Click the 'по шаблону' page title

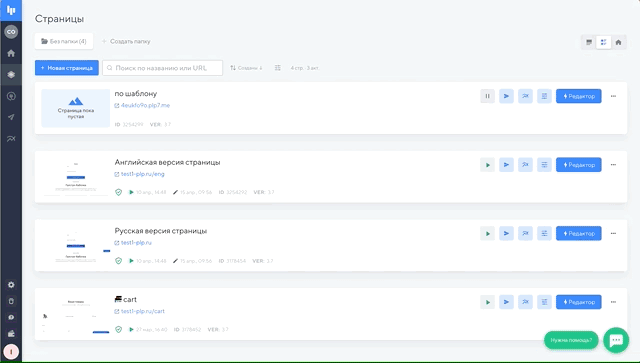136,94
